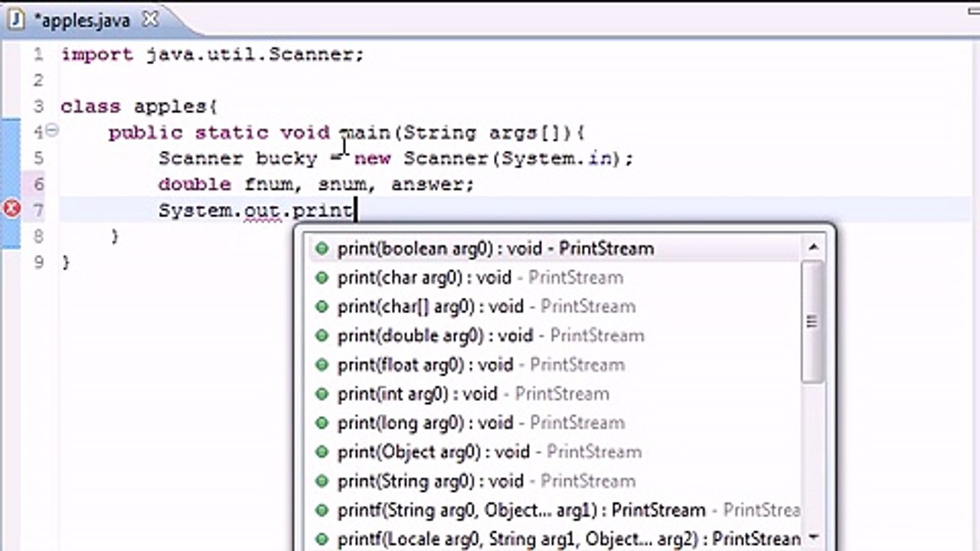Choose print(char[] arg0) suggestion

(554, 307)
